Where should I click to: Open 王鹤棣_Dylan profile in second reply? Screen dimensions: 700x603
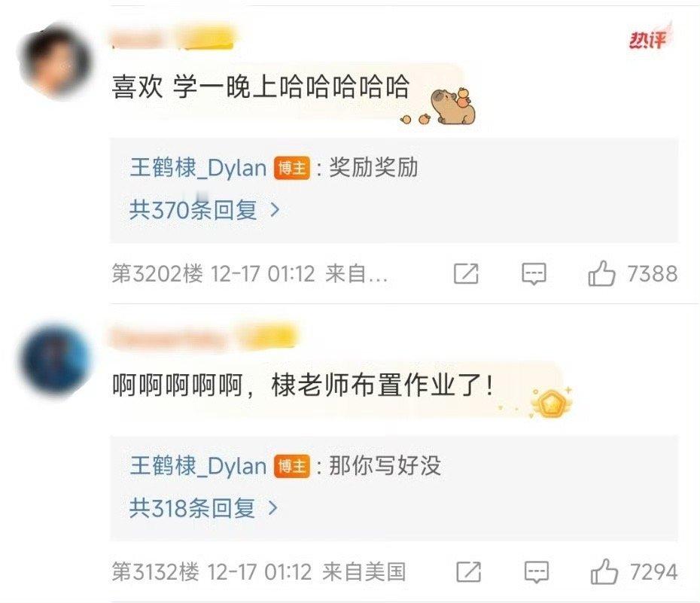pos(198,466)
